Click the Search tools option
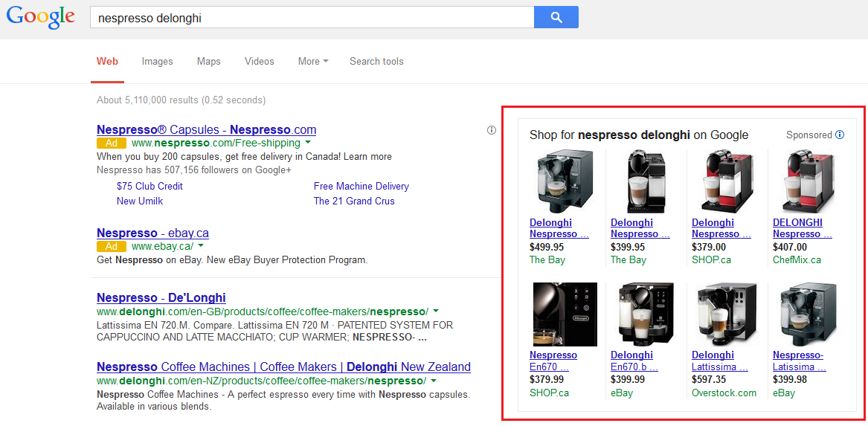 click(376, 62)
